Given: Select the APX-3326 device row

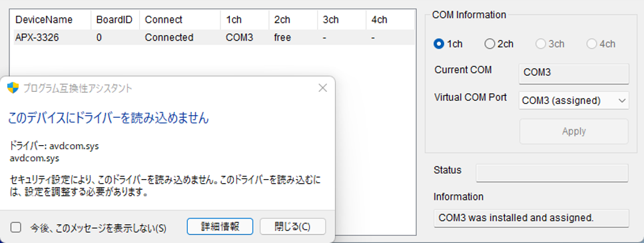Looking at the screenshot, I should pyautogui.click(x=214, y=37).
